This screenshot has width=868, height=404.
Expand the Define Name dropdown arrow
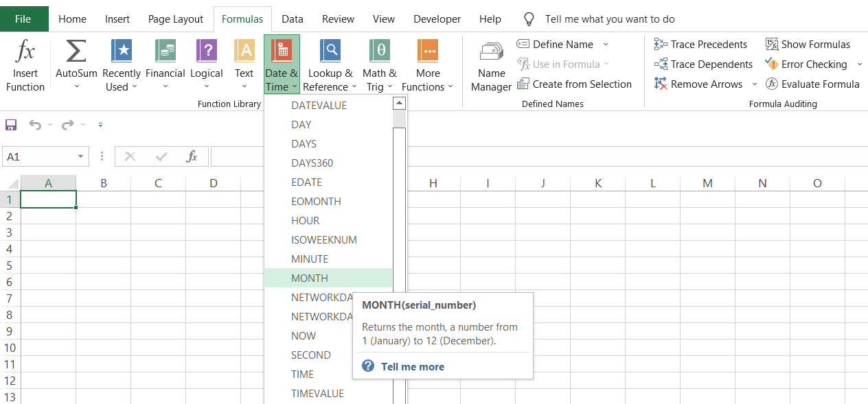[x=606, y=45]
